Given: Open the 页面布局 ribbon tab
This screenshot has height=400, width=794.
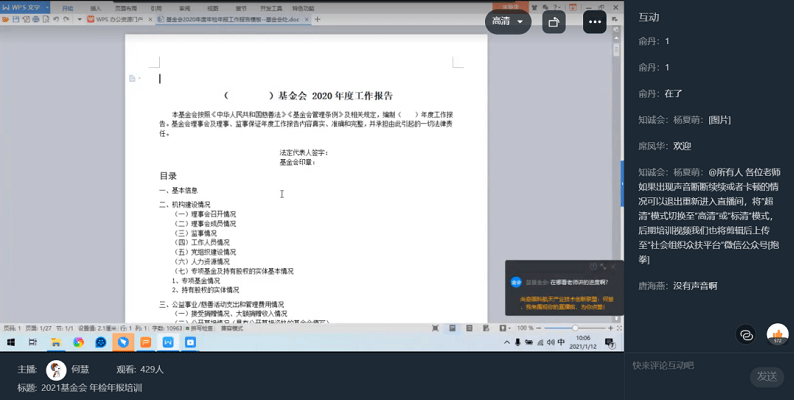Looking at the screenshot, I should coord(126,8).
